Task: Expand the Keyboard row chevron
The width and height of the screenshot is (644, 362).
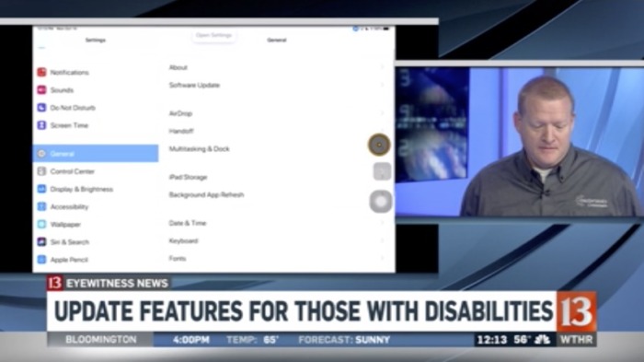Action: (383, 240)
